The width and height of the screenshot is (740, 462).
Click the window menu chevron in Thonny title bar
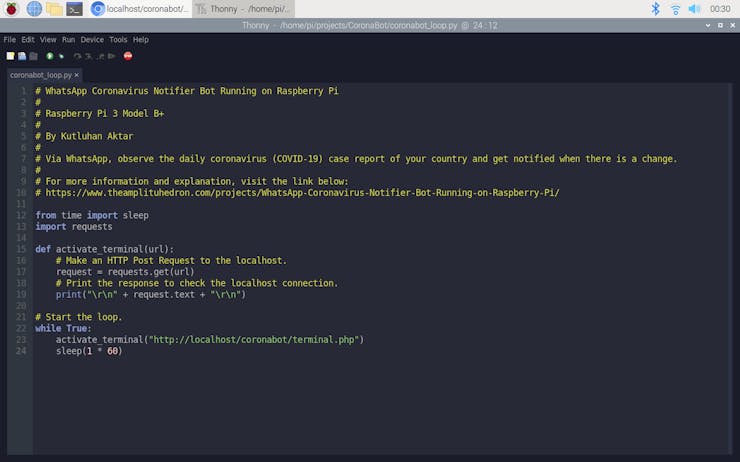[x=708, y=25]
